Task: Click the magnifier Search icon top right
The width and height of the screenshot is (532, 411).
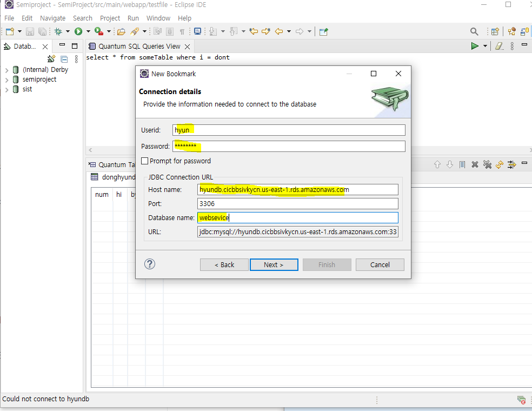Action: [474, 31]
